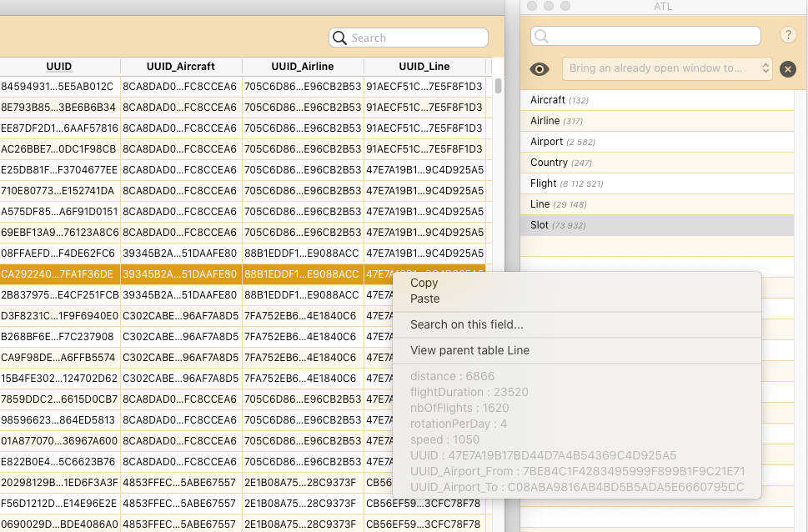The height and width of the screenshot is (532, 808).
Task: Click UUID_Aircraft cell in row 08FFAEFD...F4DE62FC6
Action: pyautogui.click(x=181, y=253)
